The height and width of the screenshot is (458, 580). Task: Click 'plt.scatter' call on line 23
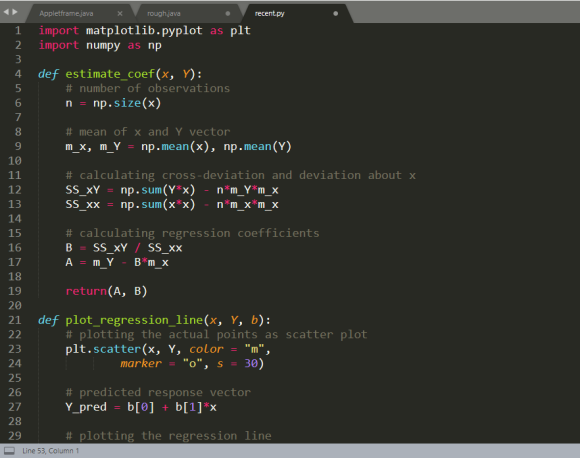(103, 349)
